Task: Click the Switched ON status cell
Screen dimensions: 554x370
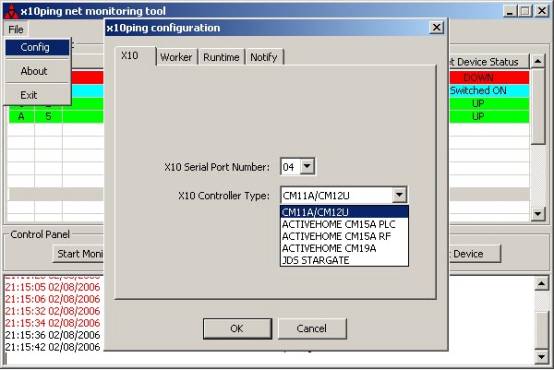Action: [x=489, y=90]
